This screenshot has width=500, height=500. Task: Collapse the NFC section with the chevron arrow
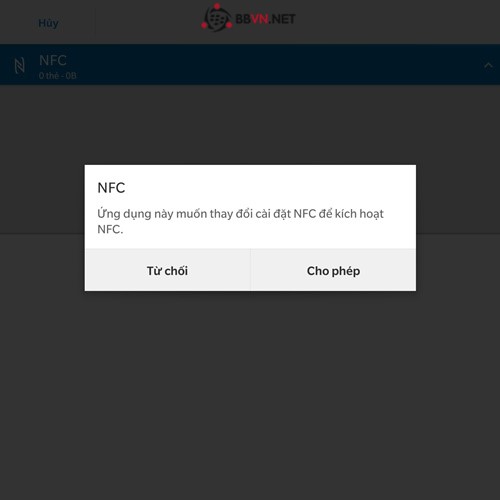[x=488, y=65]
